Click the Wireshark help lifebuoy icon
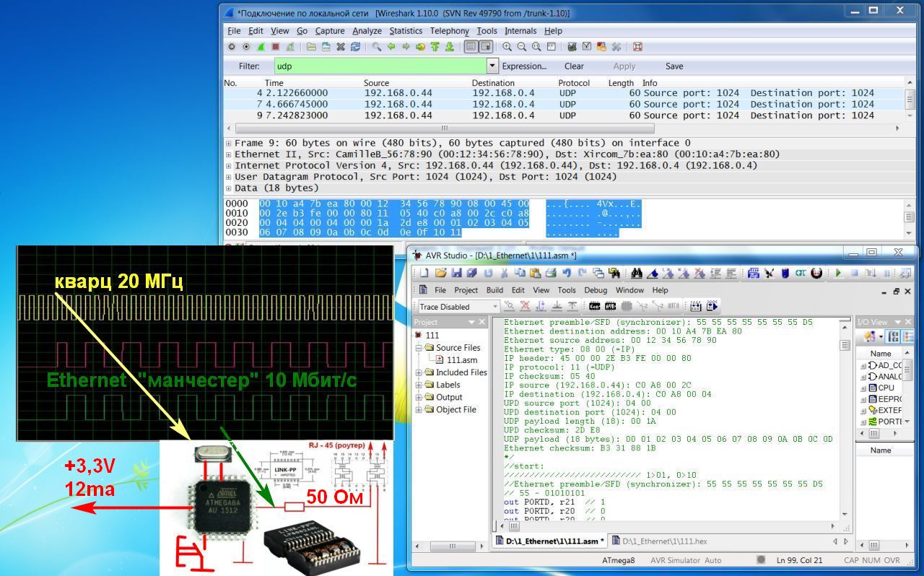Screen dimensions: 924x576 (x=637, y=47)
